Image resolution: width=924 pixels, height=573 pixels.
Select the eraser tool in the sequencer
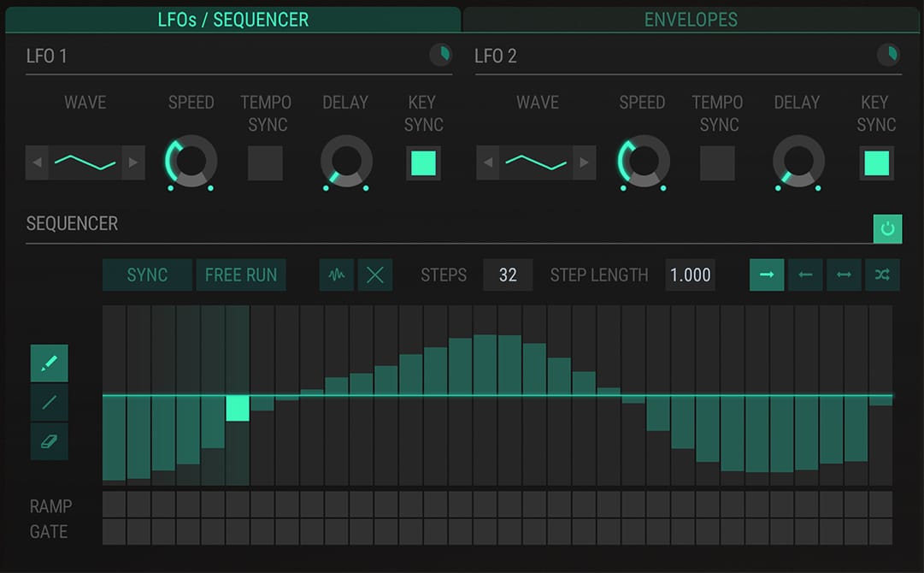pos(50,441)
